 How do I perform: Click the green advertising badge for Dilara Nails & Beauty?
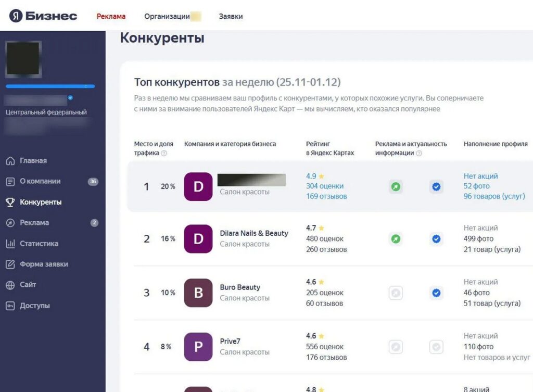tap(396, 239)
